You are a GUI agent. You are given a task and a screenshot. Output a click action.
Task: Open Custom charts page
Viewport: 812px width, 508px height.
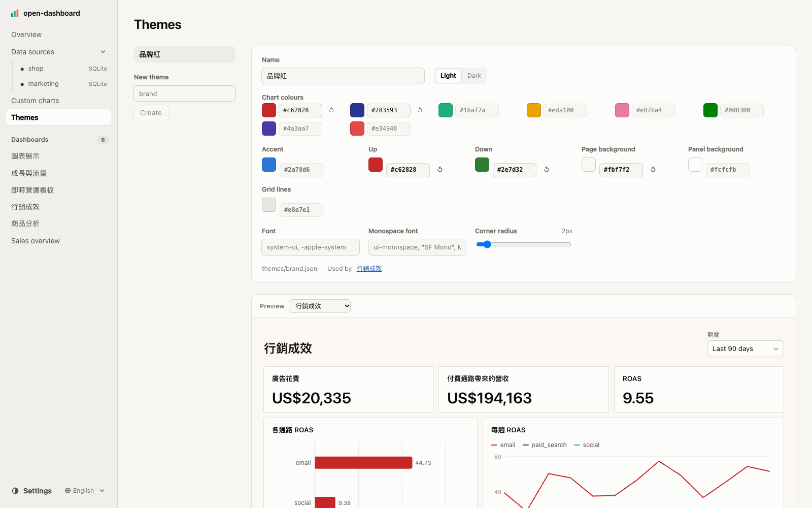coord(58,101)
